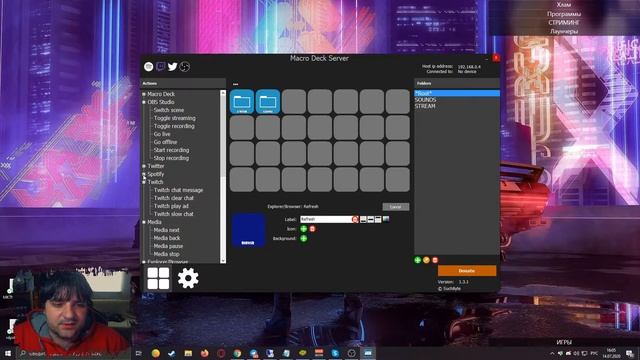The image size is (640, 360).
Task: Delete the selected folder with red icon
Action: 435,260
